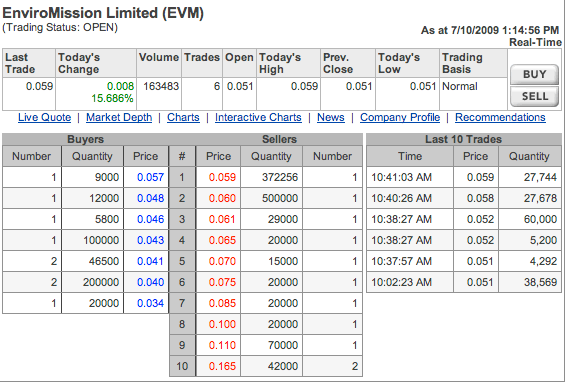
Task: Click the Real-Time label
Action: click(x=535, y=43)
